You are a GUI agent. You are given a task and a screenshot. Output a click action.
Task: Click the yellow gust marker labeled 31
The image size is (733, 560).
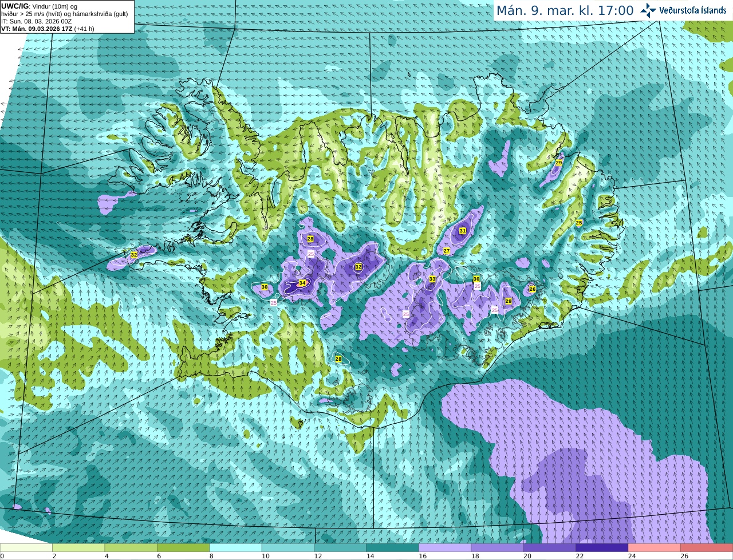(x=463, y=231)
